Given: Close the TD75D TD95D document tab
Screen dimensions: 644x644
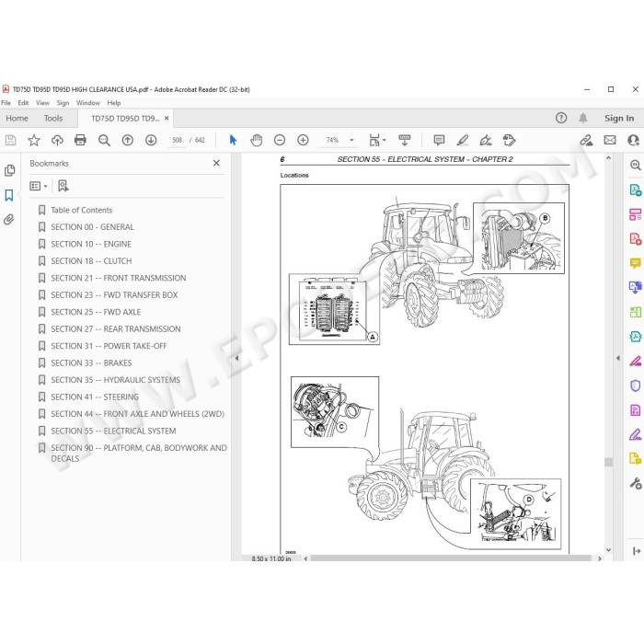Looking at the screenshot, I should [167, 119].
